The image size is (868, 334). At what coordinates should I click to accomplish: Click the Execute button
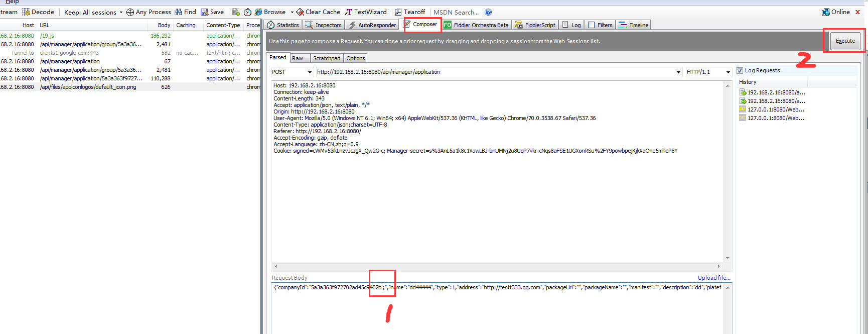point(845,41)
